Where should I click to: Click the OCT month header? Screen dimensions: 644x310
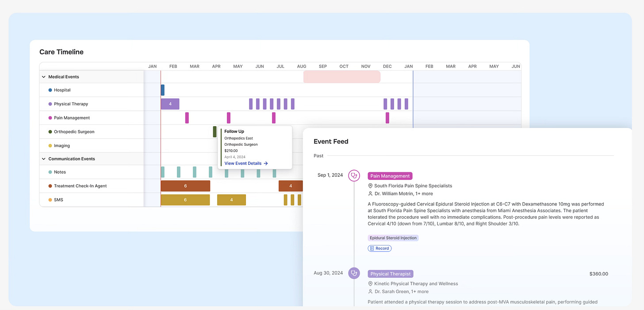pyautogui.click(x=344, y=66)
